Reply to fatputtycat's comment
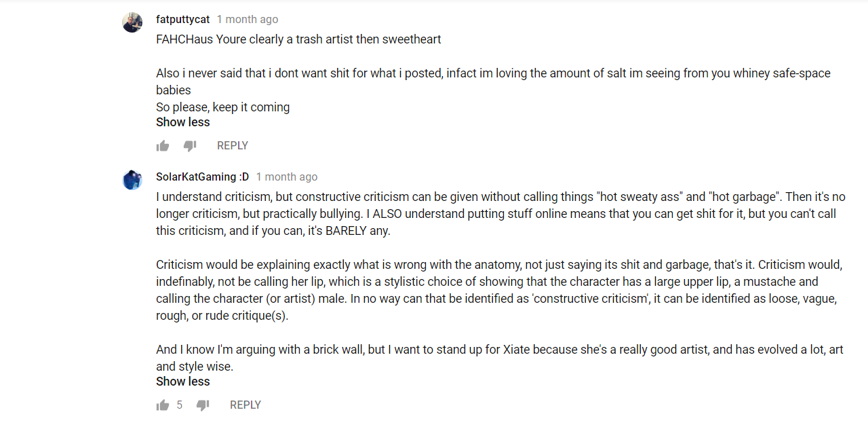This screenshot has width=868, height=425. coord(233,145)
